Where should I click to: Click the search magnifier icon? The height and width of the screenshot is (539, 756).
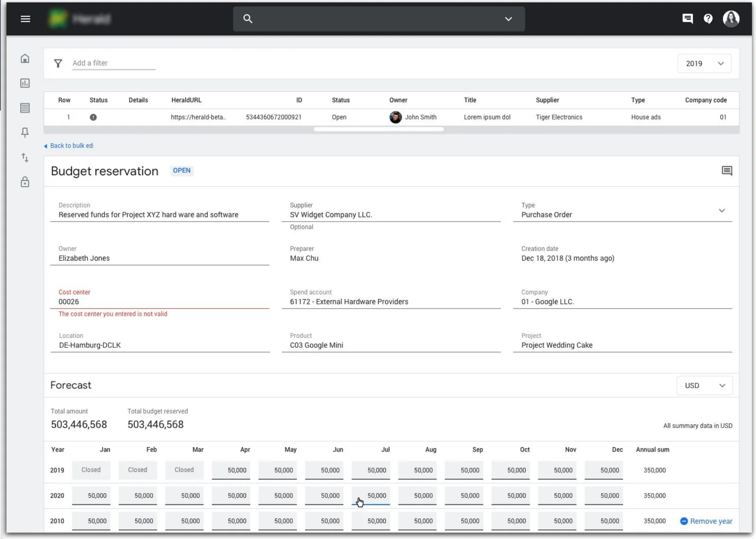[x=248, y=19]
